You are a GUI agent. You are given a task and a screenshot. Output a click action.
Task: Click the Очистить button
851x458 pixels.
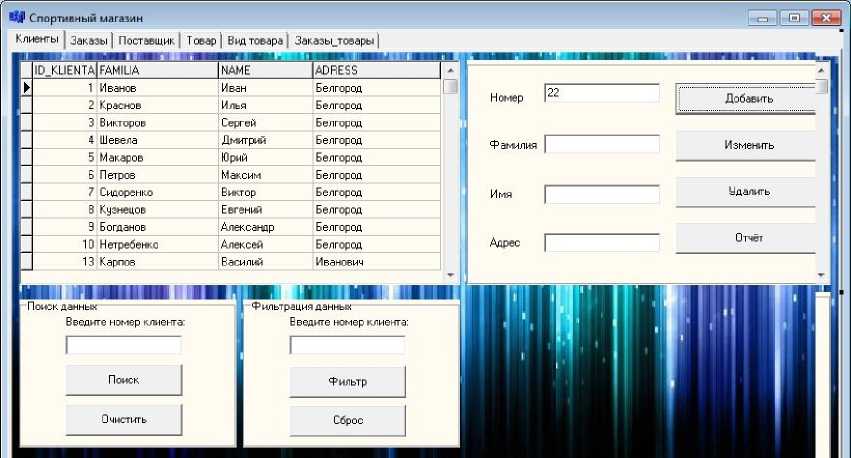coord(124,419)
